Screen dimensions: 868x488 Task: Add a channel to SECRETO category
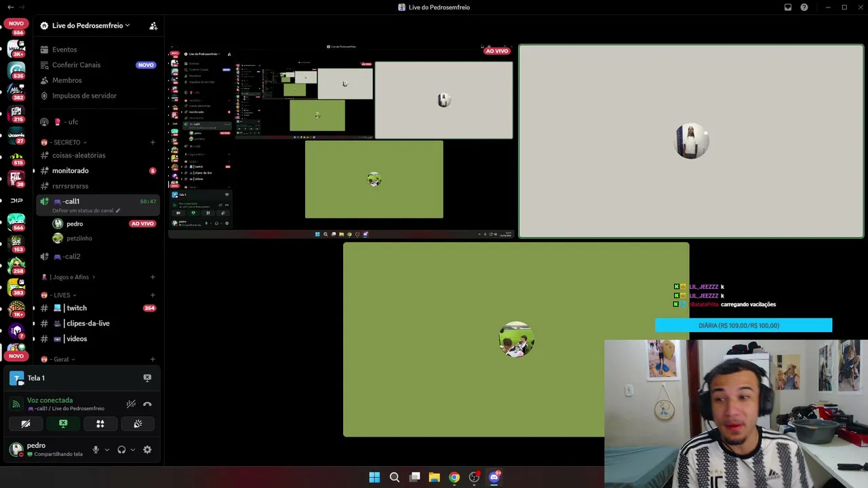tap(153, 142)
